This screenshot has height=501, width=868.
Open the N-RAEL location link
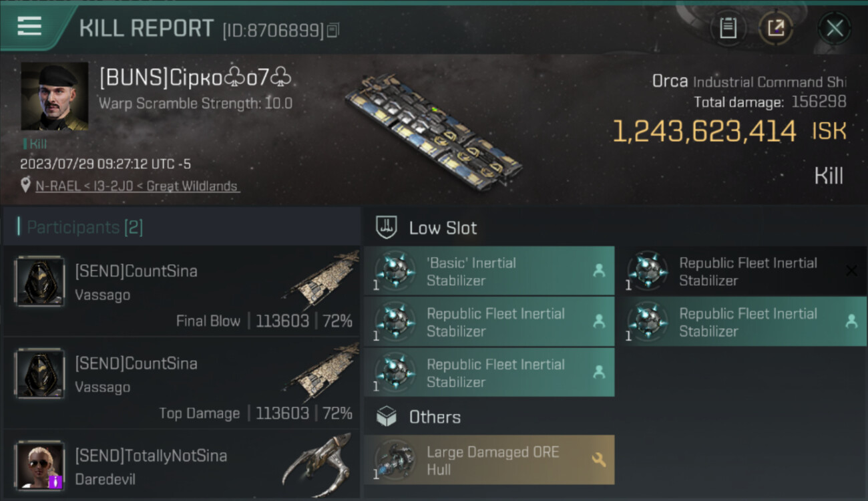coord(138,186)
